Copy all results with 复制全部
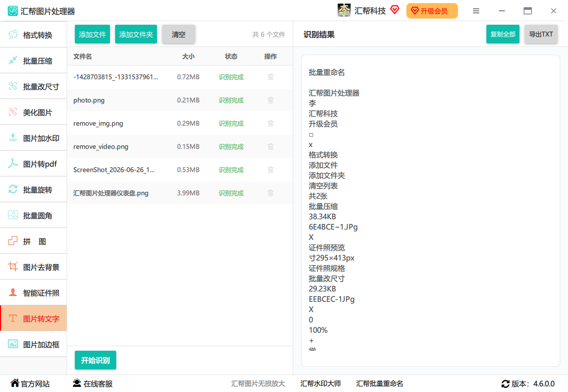 [x=503, y=34]
